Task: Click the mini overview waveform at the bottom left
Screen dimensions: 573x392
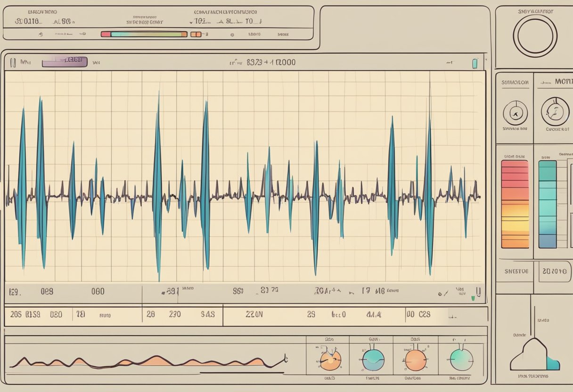Action: (149, 361)
